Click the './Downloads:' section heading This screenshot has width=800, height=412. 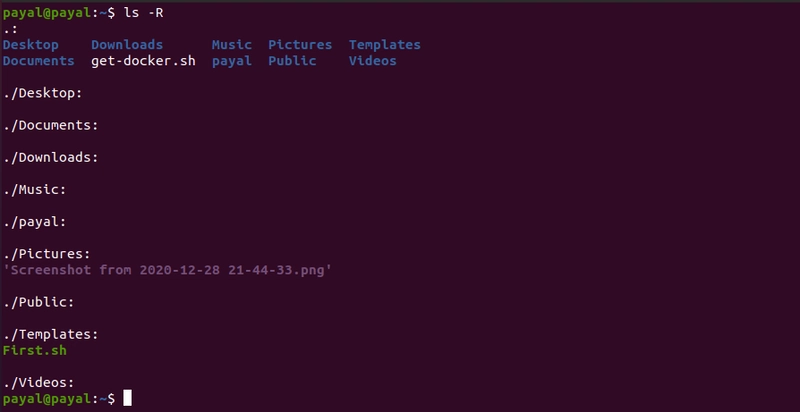[51, 158]
